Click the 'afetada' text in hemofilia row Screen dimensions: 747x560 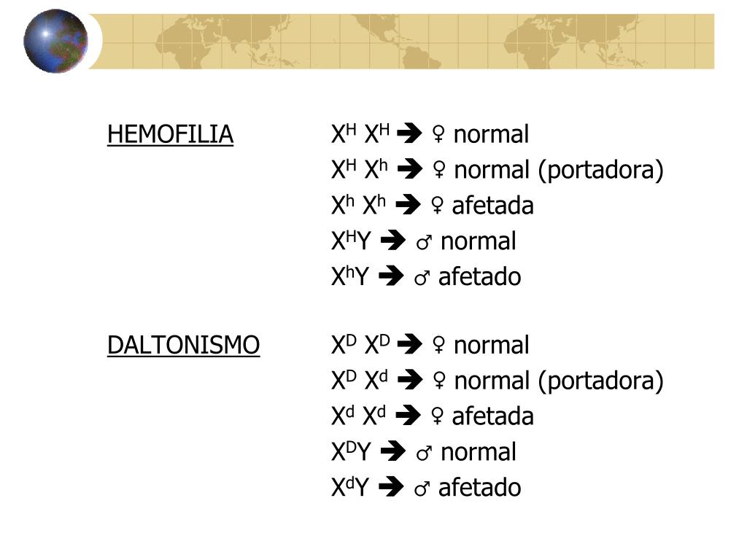point(492,206)
